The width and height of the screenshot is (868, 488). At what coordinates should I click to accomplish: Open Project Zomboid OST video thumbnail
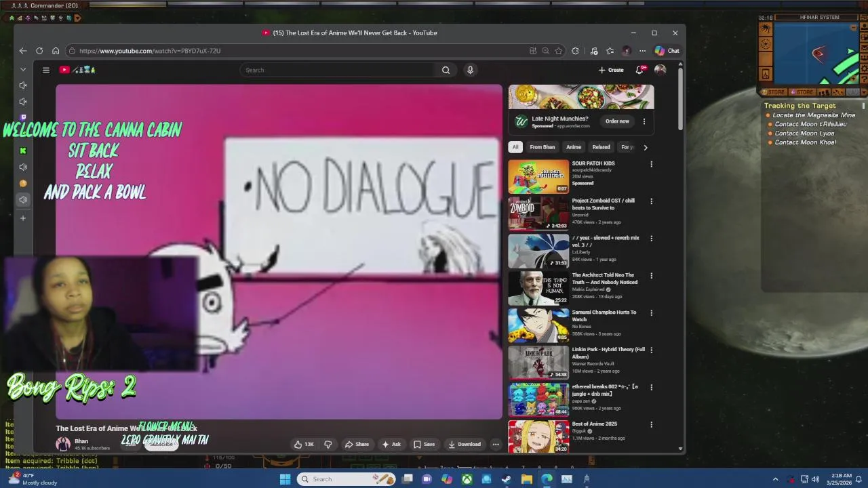[538, 213]
